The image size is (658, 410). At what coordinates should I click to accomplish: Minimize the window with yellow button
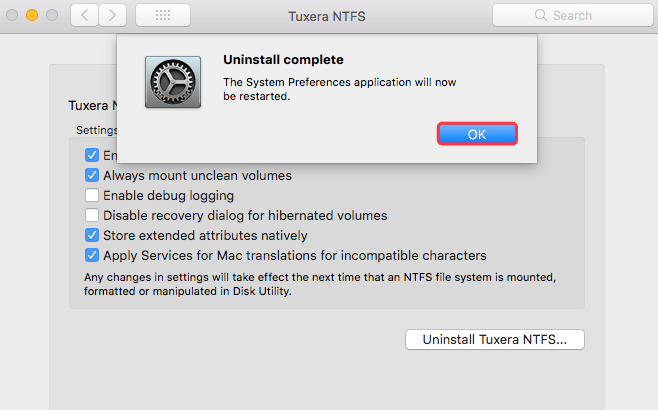click(32, 16)
